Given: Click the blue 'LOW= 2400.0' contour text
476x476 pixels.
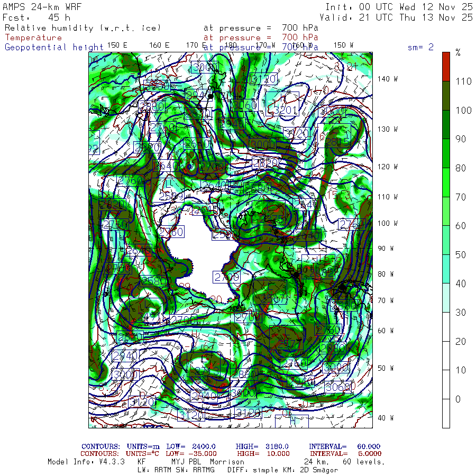Looking at the screenshot, I should 191,446.
